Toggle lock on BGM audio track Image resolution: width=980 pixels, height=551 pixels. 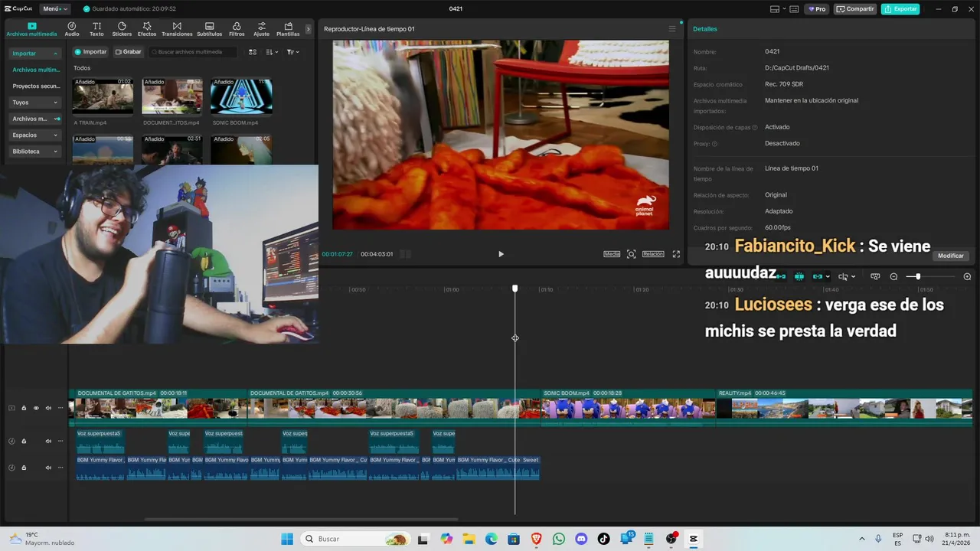coord(24,467)
